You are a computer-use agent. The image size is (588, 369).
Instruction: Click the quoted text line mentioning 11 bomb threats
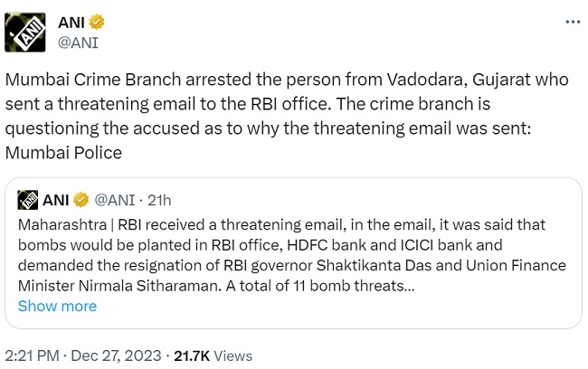click(x=216, y=286)
